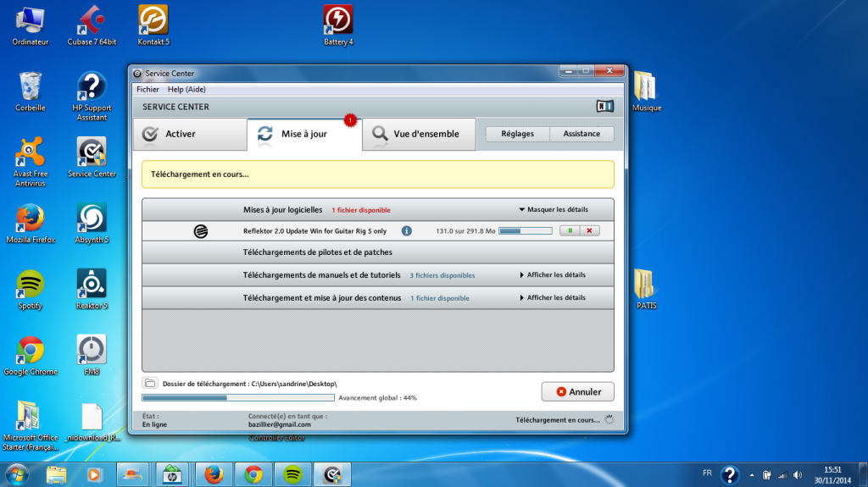This screenshot has width=868, height=487.
Task: Switch to the Activer tab
Action: click(190, 134)
